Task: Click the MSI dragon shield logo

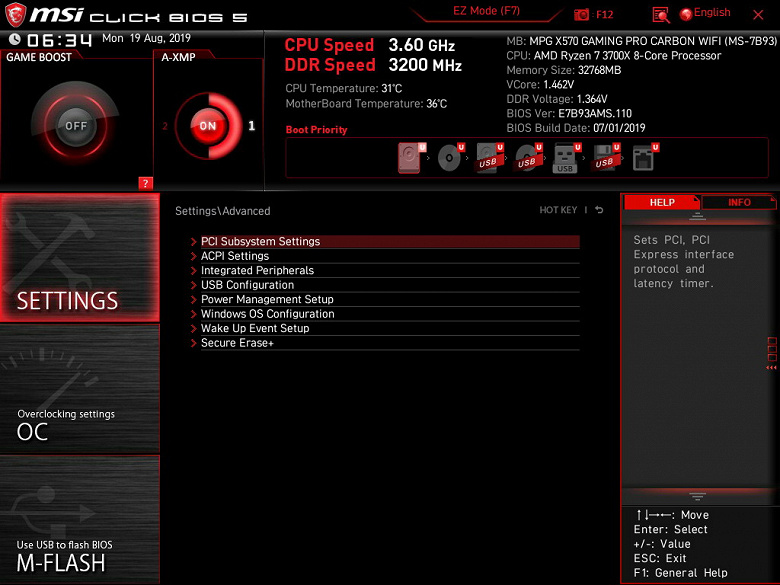Action: (15, 15)
